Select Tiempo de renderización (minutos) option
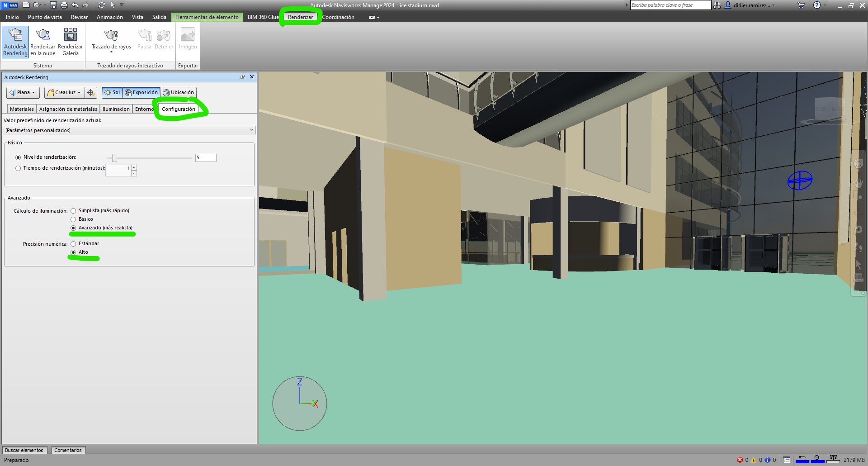 tap(18, 168)
